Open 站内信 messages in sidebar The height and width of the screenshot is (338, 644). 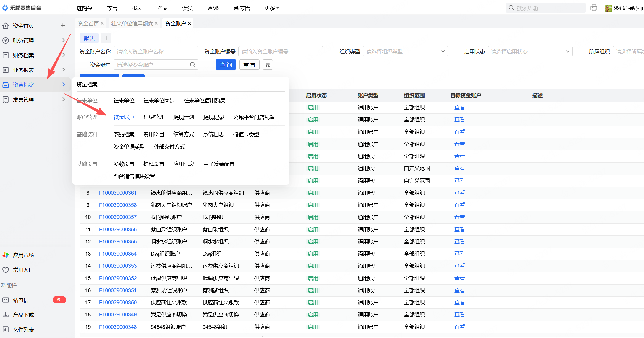[21, 300]
